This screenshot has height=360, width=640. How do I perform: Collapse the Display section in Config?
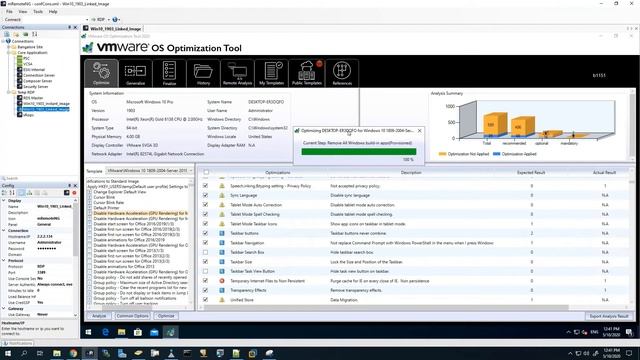[x=4, y=201]
